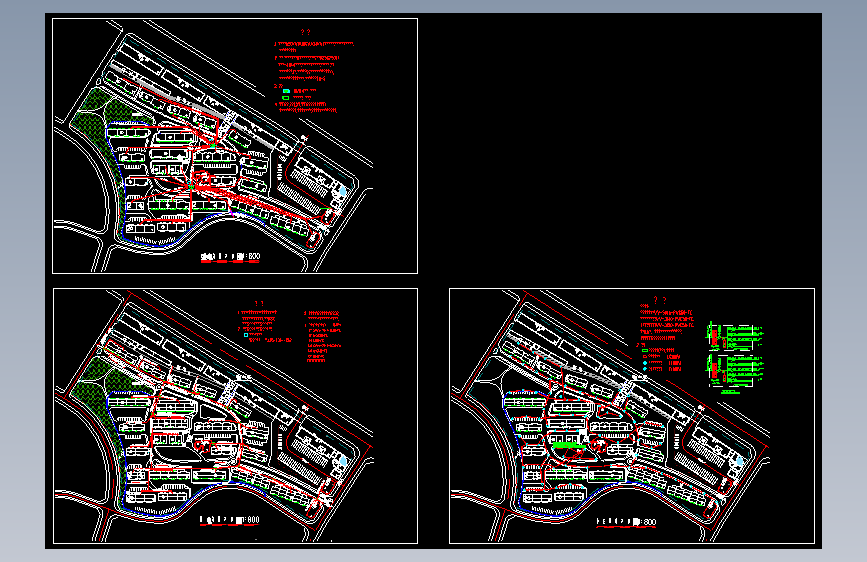Screen dimensions: 867x562
Task: Select the bottom-left site plan drawing
Action: tap(235, 416)
